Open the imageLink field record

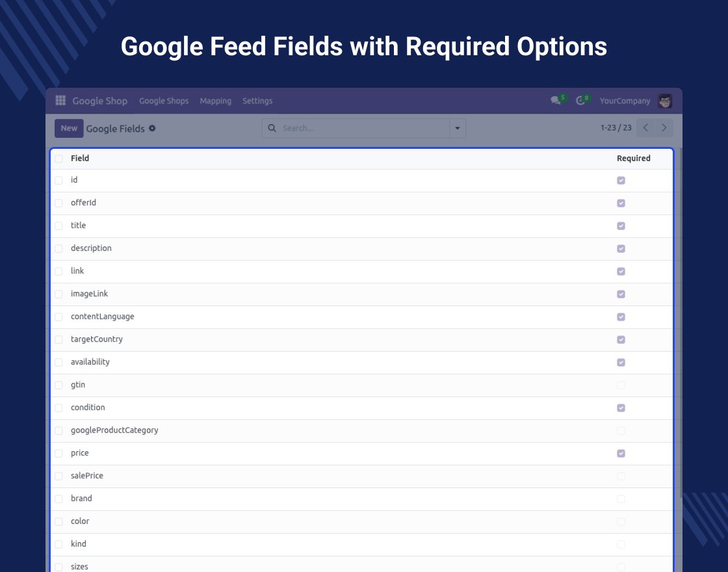(89, 294)
